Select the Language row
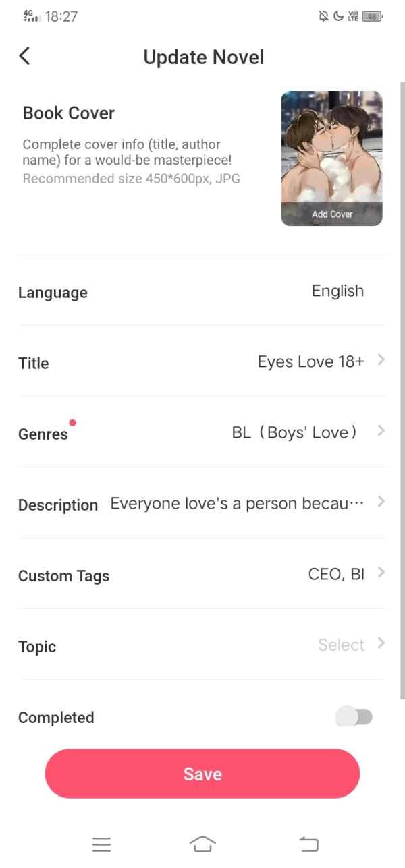Screen dimensions: 405x868 coord(202,292)
